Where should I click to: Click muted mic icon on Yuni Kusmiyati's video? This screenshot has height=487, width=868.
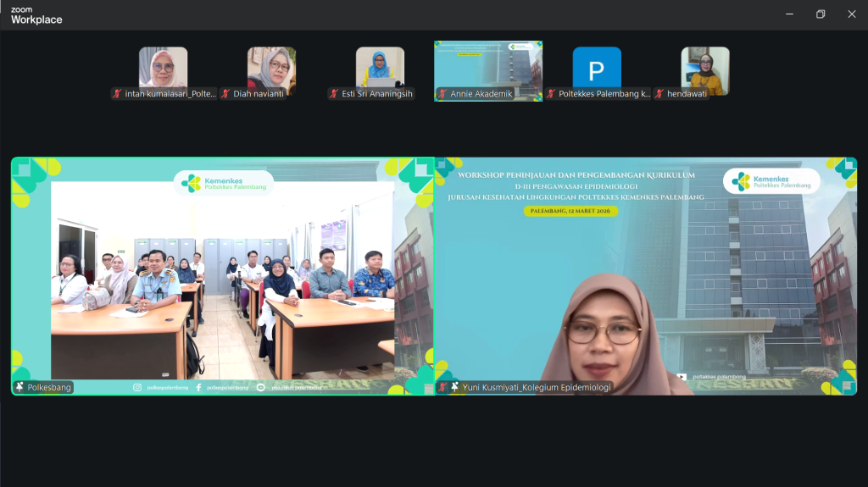(x=442, y=387)
